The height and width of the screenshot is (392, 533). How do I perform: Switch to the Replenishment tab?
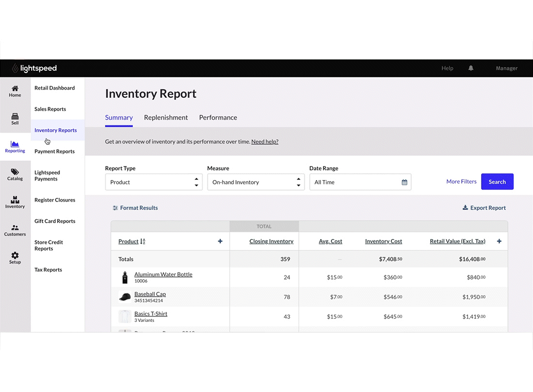pyautogui.click(x=166, y=118)
